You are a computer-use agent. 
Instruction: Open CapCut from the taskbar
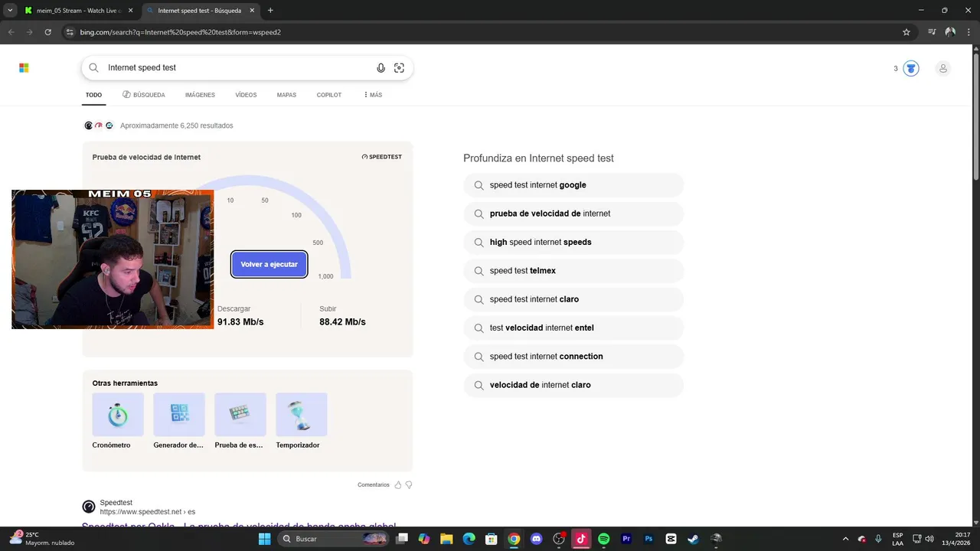coord(671,539)
